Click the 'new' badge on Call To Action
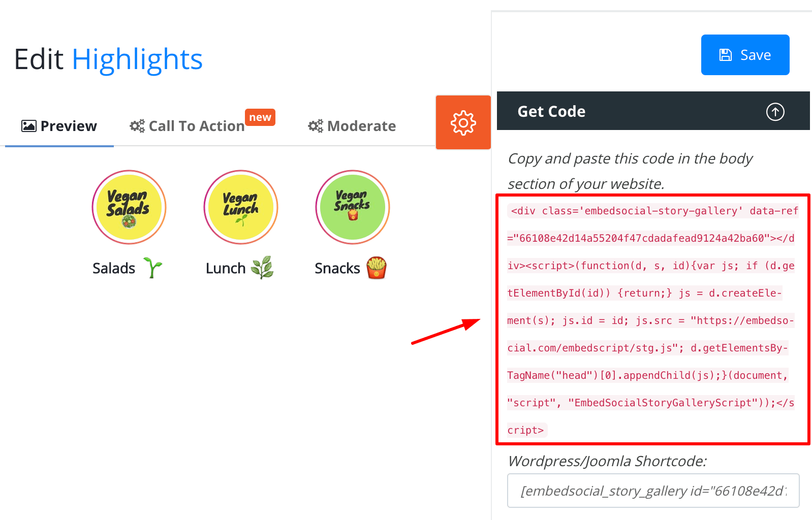This screenshot has width=812, height=520. [x=260, y=117]
